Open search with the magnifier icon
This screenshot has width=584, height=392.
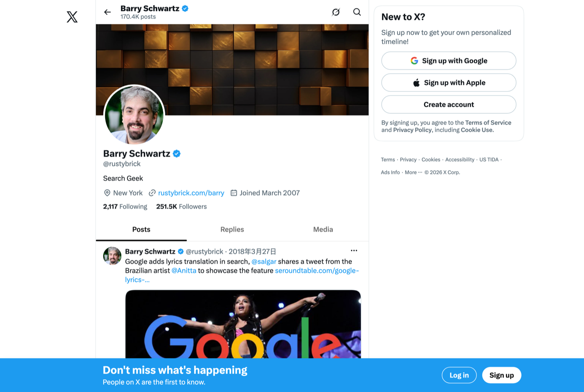pos(357,12)
